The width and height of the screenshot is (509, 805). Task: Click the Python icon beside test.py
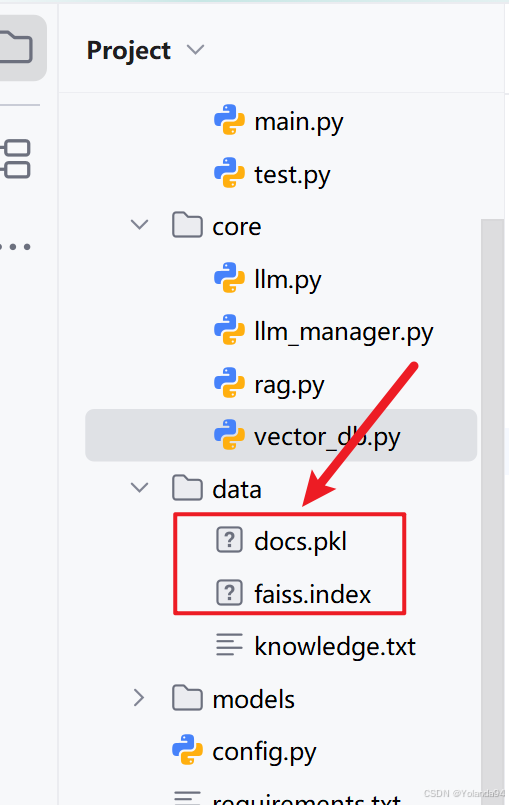(x=229, y=173)
